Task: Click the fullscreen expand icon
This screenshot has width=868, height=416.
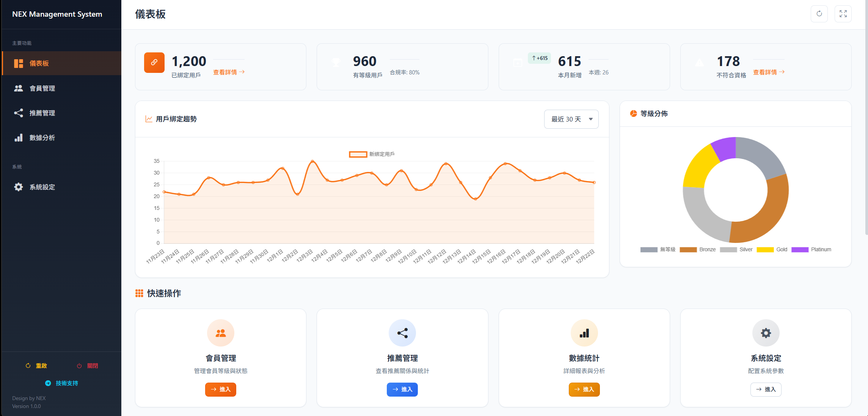Action: tap(843, 14)
